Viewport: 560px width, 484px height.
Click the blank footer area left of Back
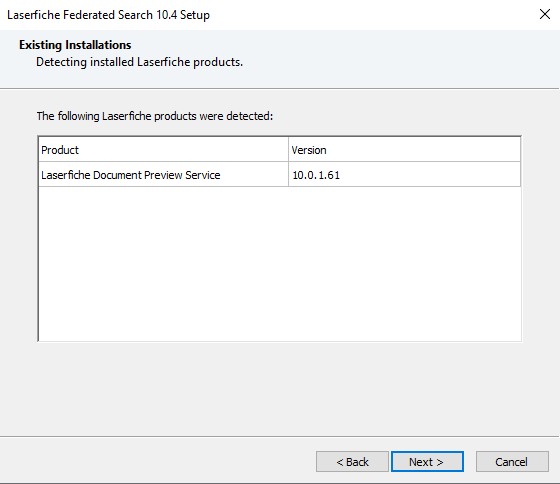[x=157, y=461]
